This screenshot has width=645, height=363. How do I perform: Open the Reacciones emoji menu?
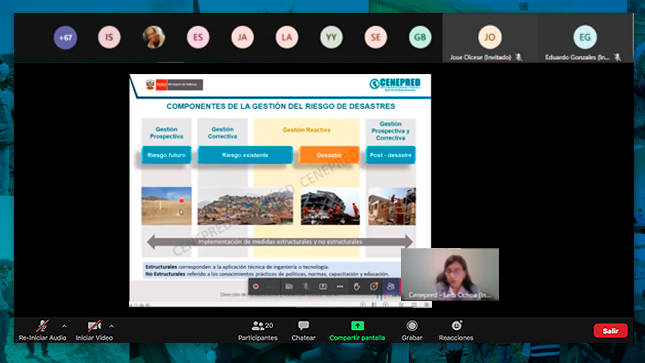[x=456, y=330]
